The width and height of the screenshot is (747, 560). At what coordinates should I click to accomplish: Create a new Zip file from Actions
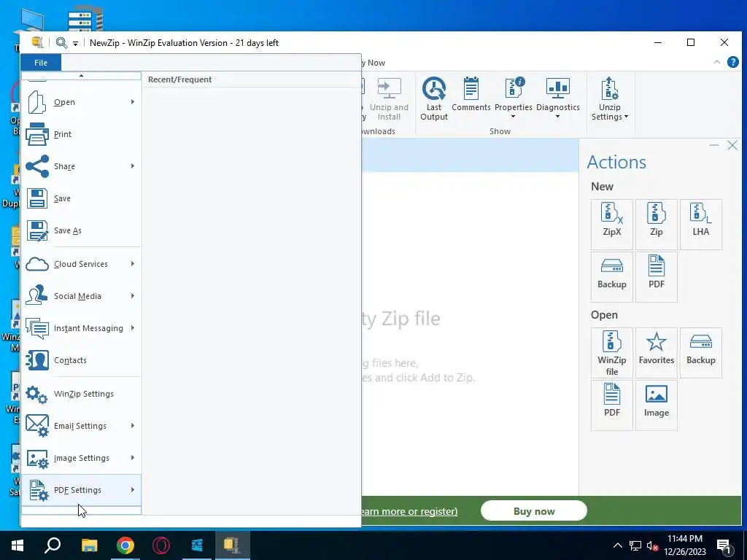(x=656, y=225)
